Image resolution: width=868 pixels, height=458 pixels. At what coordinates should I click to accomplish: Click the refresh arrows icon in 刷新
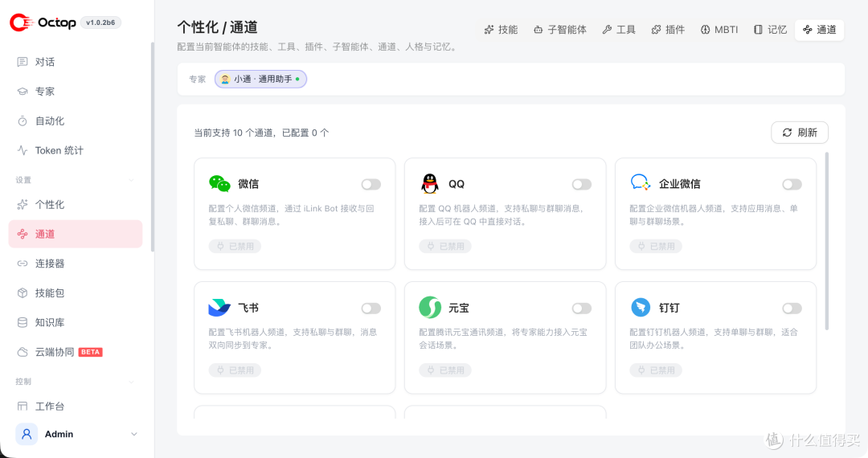(787, 133)
